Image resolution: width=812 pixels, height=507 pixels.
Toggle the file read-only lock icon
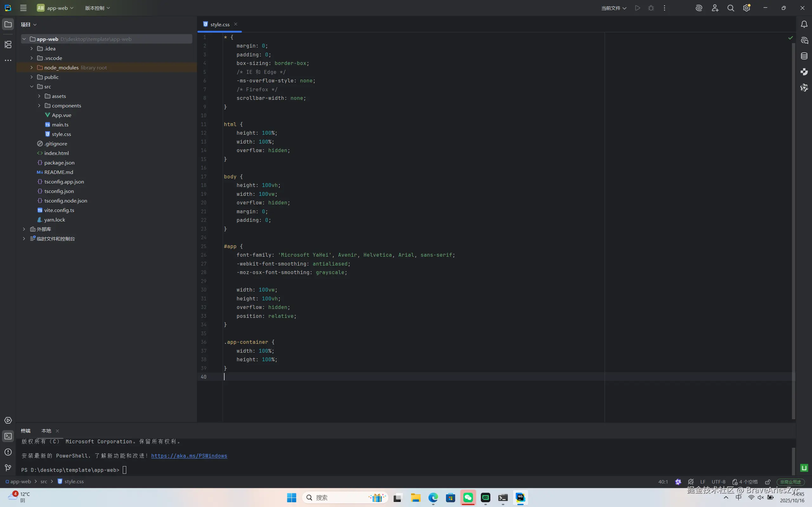[x=768, y=482]
